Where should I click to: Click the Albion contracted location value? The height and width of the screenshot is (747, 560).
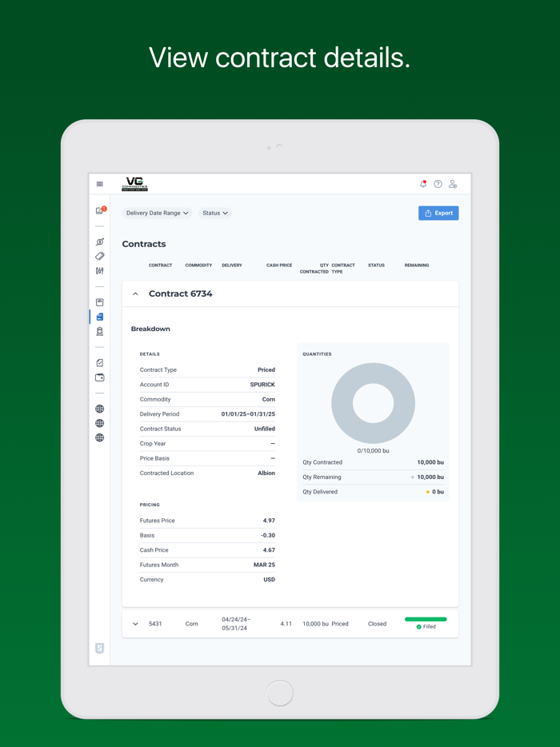266,473
